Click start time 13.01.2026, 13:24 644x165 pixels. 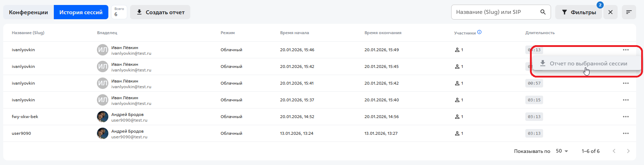click(x=297, y=133)
